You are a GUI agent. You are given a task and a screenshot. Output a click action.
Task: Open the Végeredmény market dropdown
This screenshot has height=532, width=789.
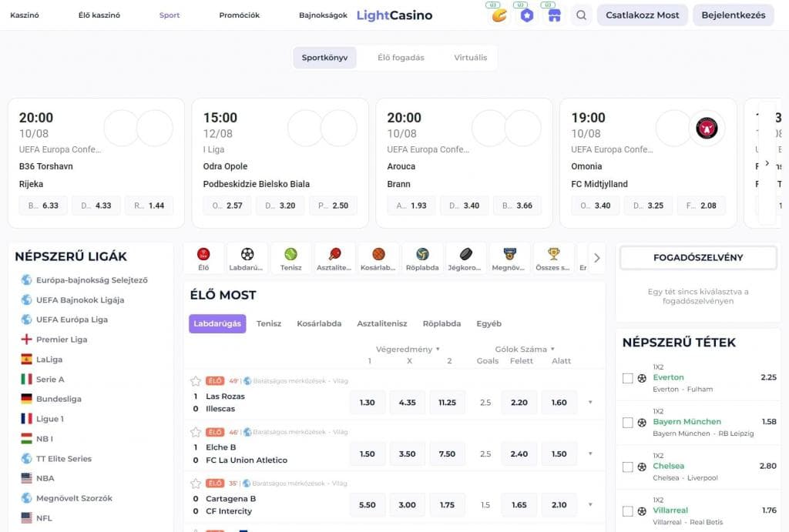click(x=408, y=349)
